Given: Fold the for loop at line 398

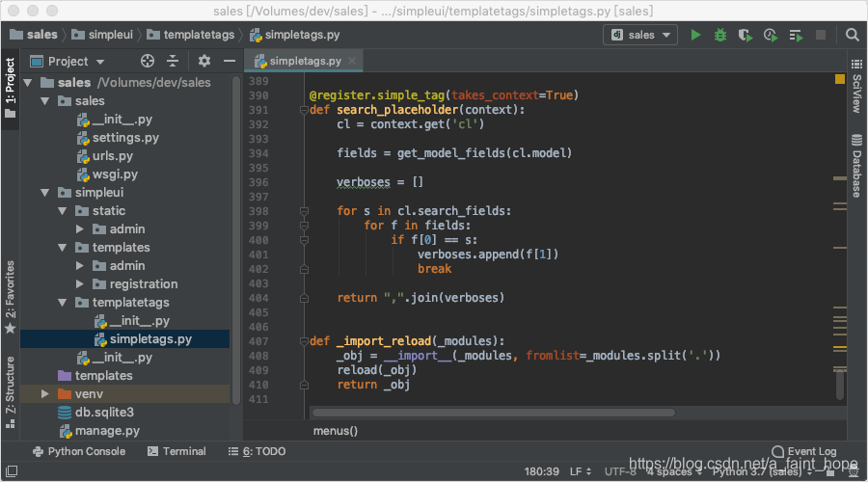Looking at the screenshot, I should 304,211.
